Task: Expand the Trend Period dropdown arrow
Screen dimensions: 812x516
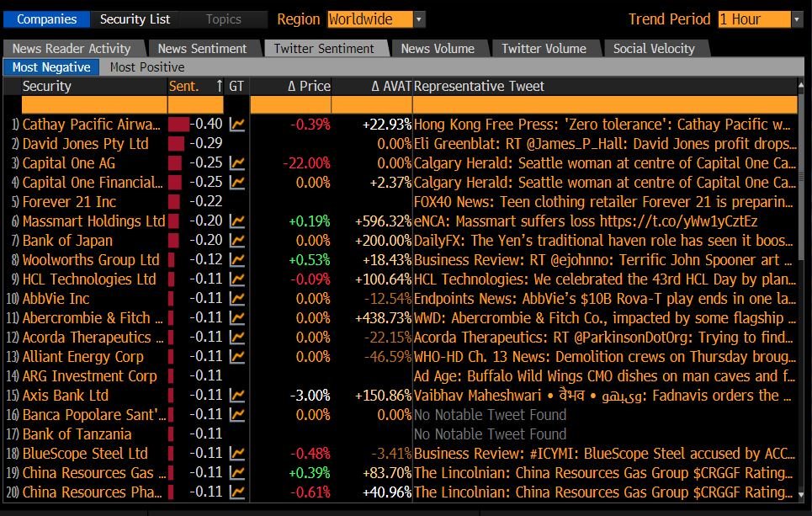Action: coord(797,19)
